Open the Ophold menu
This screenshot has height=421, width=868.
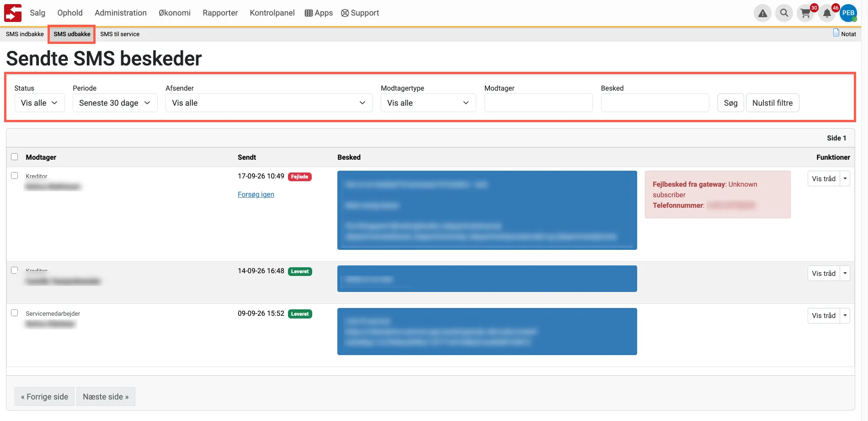pos(70,13)
